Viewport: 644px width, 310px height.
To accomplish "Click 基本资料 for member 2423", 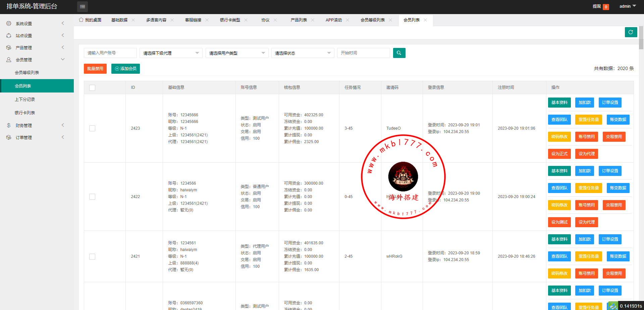I will tap(559, 103).
